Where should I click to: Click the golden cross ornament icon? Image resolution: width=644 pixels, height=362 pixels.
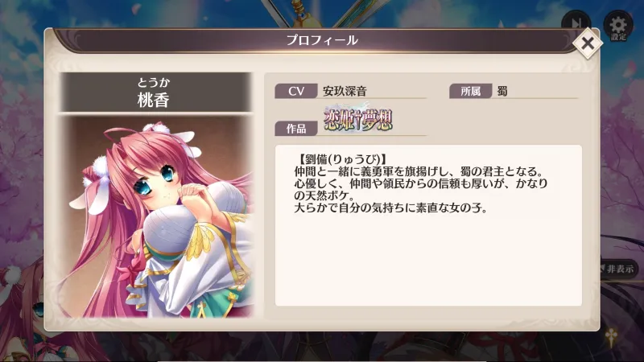tap(612, 336)
